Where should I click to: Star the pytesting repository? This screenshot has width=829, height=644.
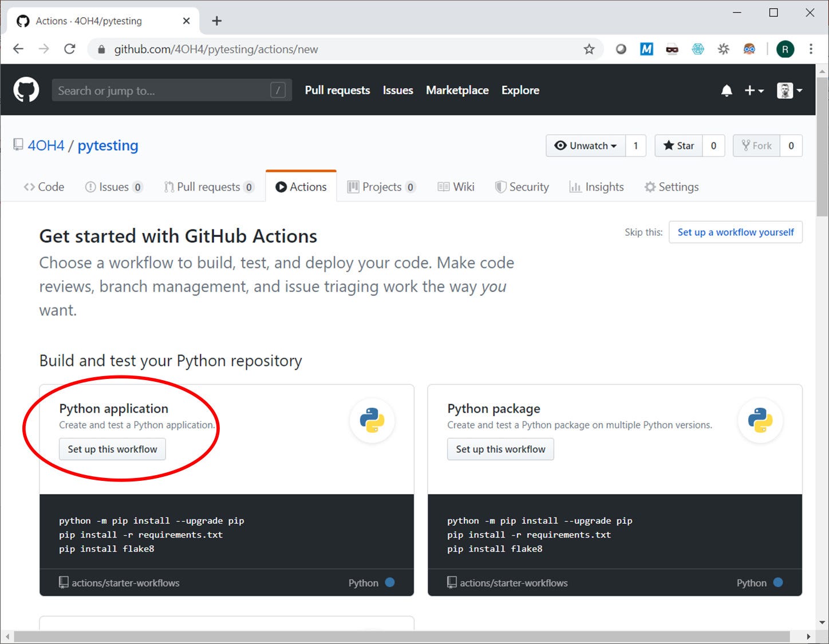pyautogui.click(x=678, y=145)
